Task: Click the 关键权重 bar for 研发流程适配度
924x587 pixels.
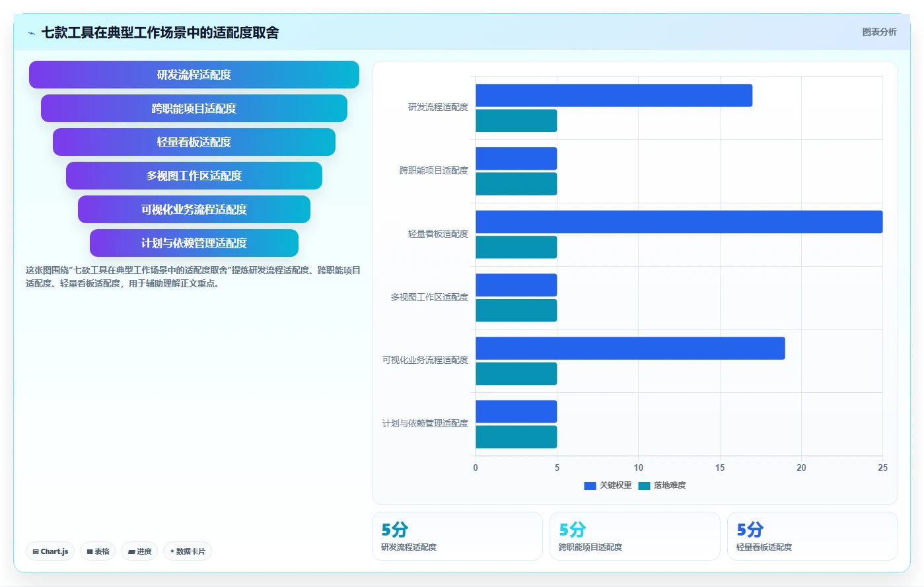Action: coord(614,95)
